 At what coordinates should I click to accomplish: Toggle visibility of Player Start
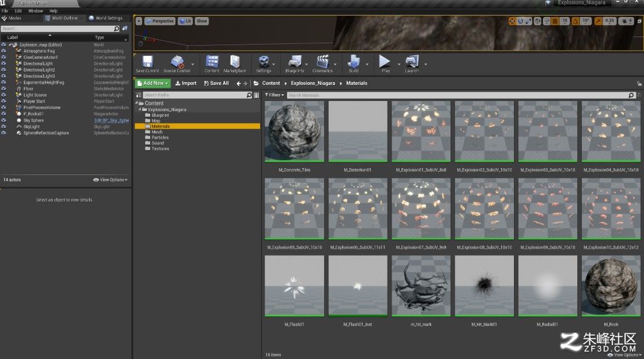(4, 101)
